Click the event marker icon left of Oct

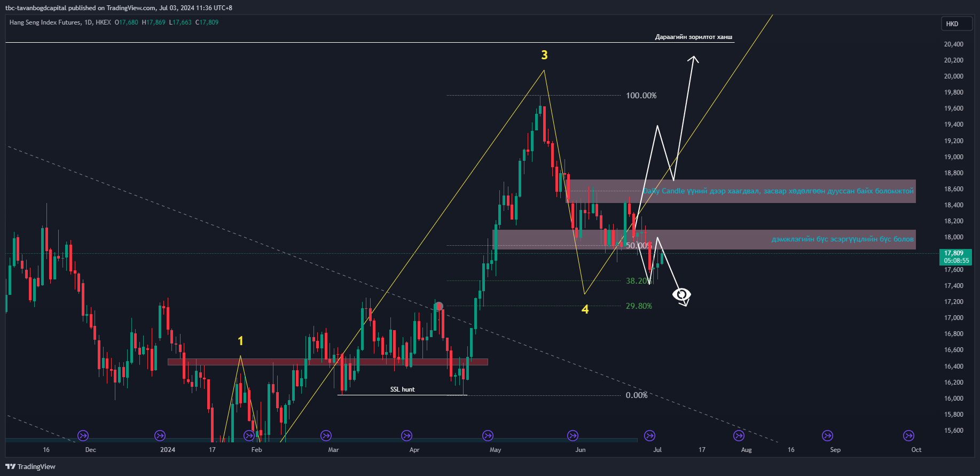pos(908,435)
